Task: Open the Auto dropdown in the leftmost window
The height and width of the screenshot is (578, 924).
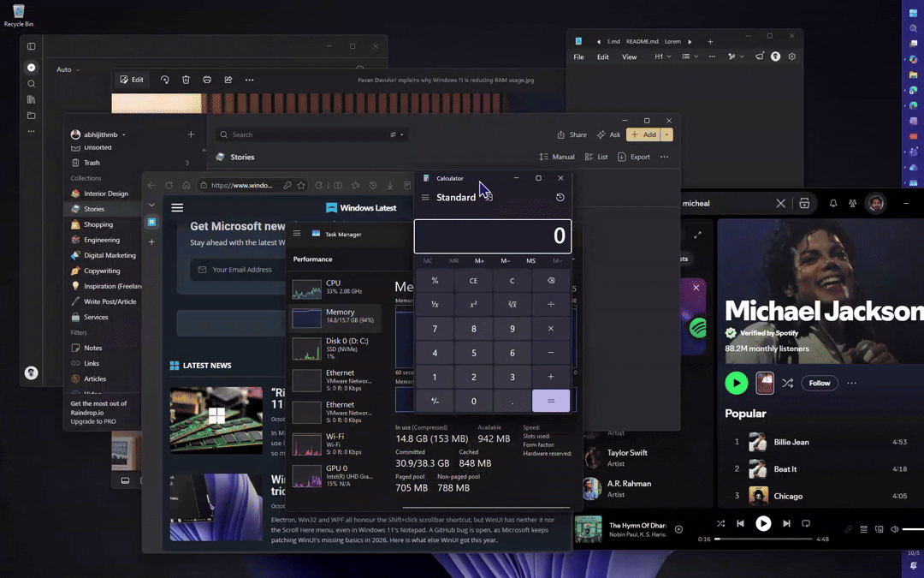Action: pos(68,69)
